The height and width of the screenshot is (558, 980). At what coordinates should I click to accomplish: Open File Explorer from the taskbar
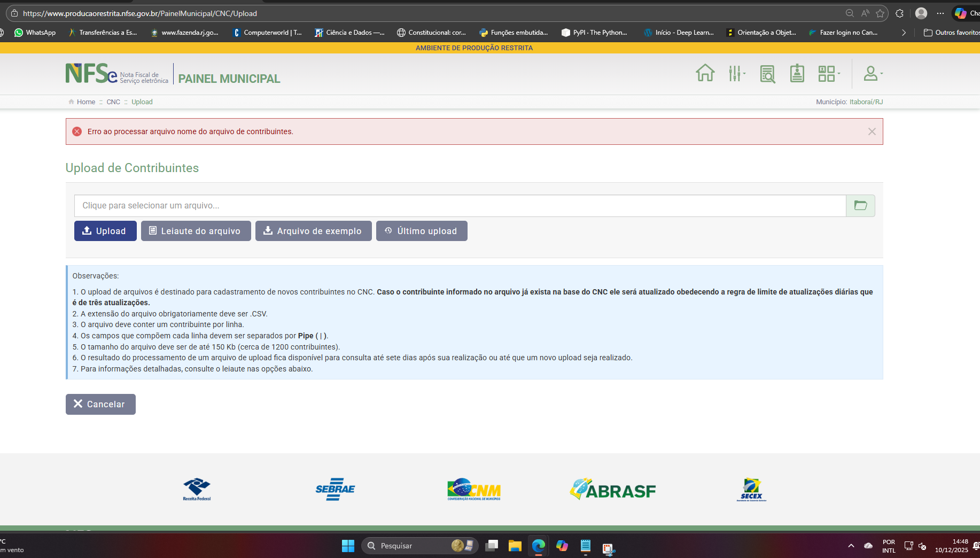(515, 546)
